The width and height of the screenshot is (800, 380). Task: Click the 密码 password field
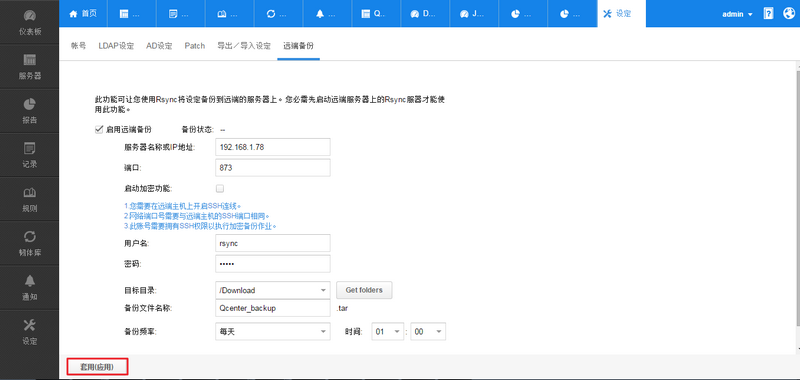coord(273,264)
